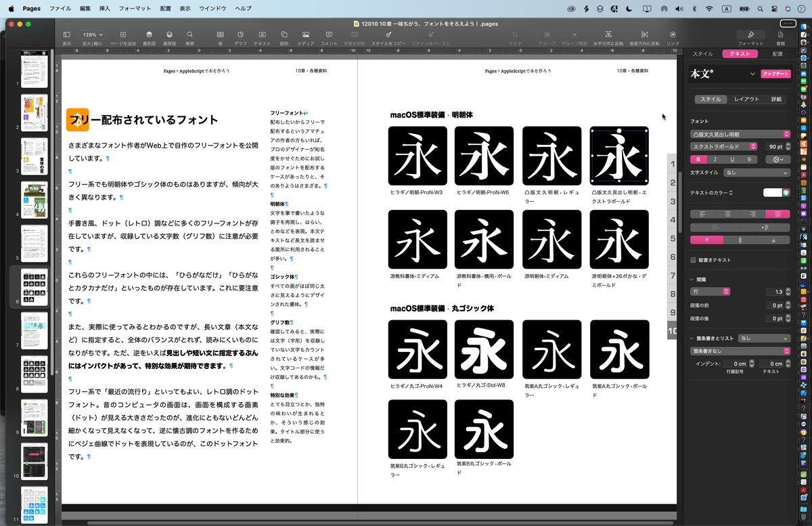Viewport: 812px width, 526px height.
Task: Click the 編集 menu
Action: pos(85,9)
